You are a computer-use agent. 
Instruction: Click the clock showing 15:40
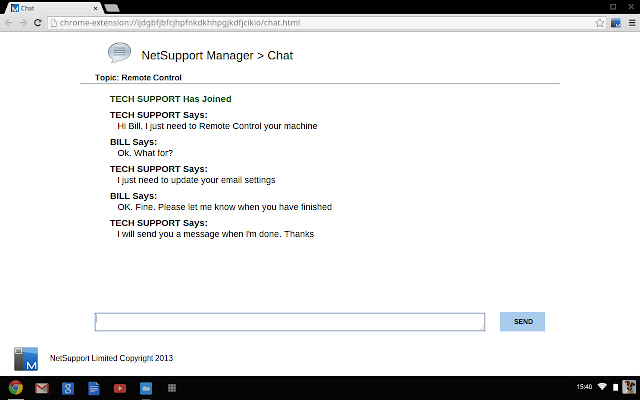[584, 387]
